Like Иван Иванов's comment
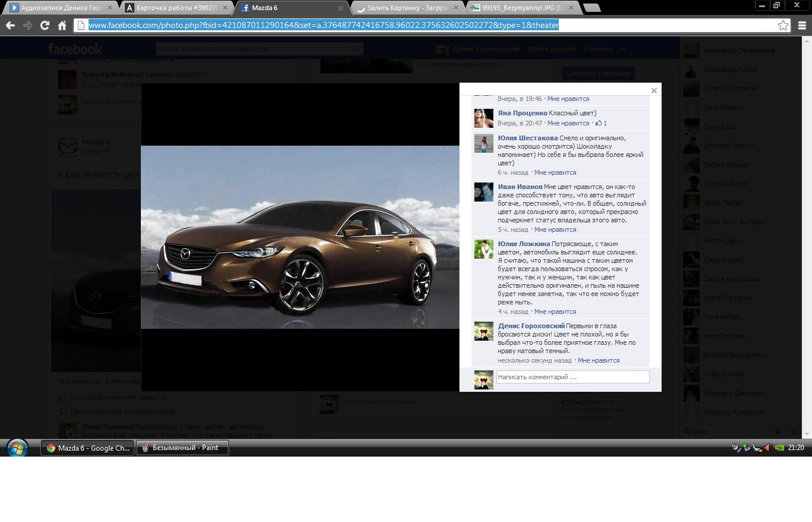The image size is (812, 522). click(555, 229)
